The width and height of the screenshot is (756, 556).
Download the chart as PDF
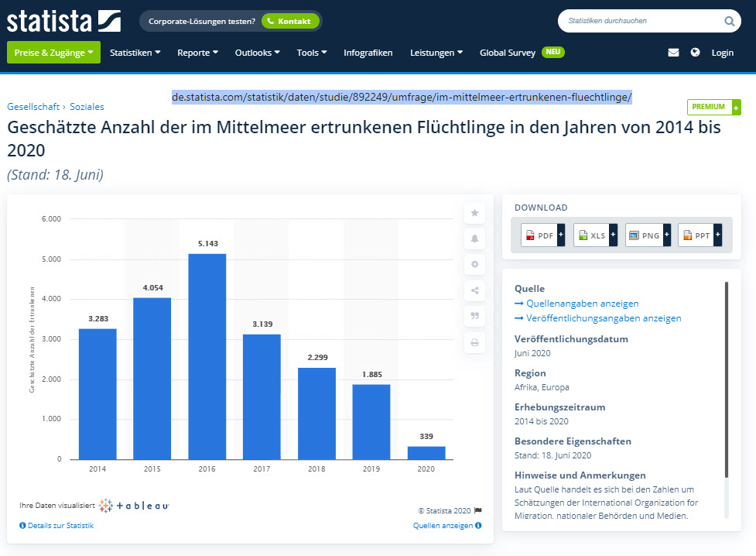(542, 235)
